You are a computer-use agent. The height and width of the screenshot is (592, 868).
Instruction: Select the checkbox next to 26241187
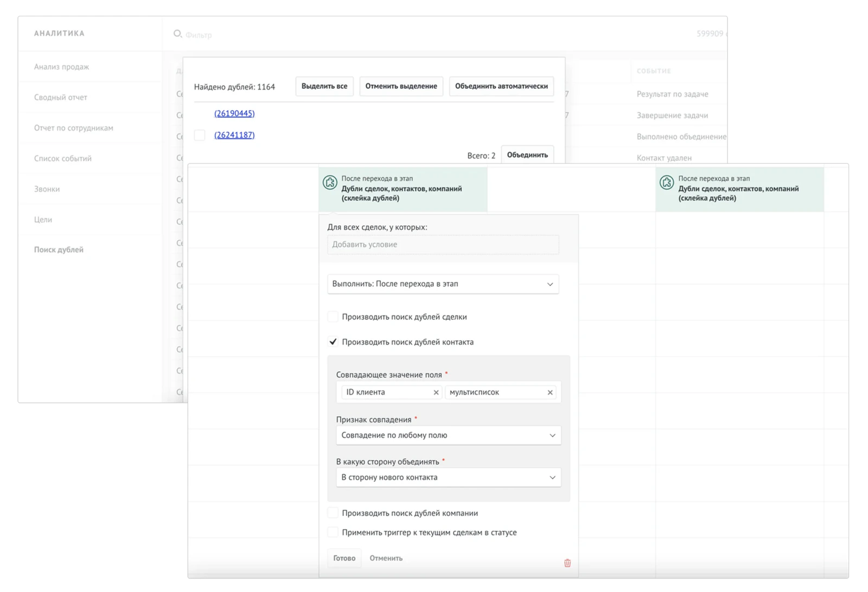click(x=200, y=135)
